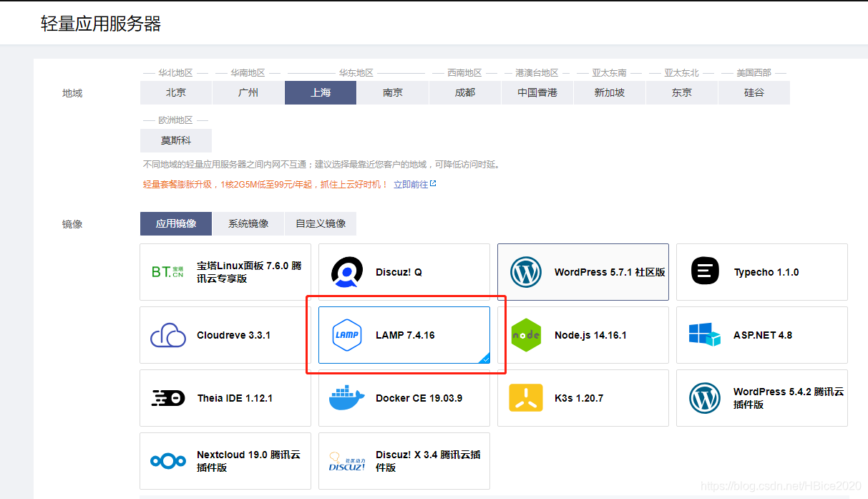Switch to 自定义镜像 tab
868x499 pixels.
point(321,223)
